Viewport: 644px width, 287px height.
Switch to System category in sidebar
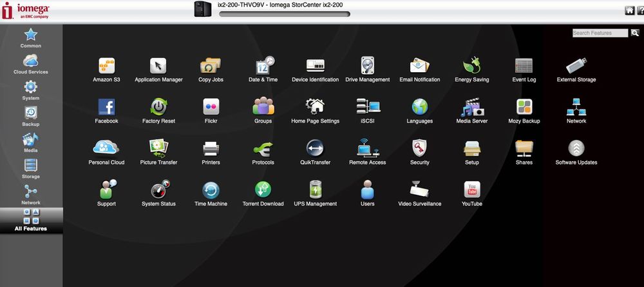[31, 90]
